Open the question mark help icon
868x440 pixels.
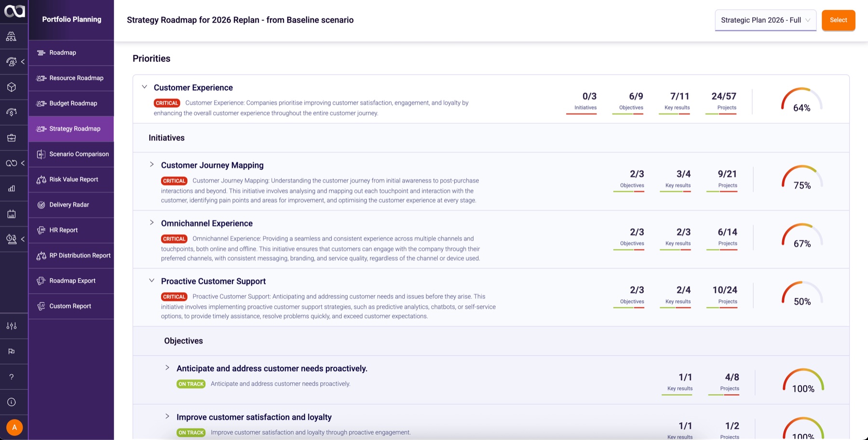[11, 377]
